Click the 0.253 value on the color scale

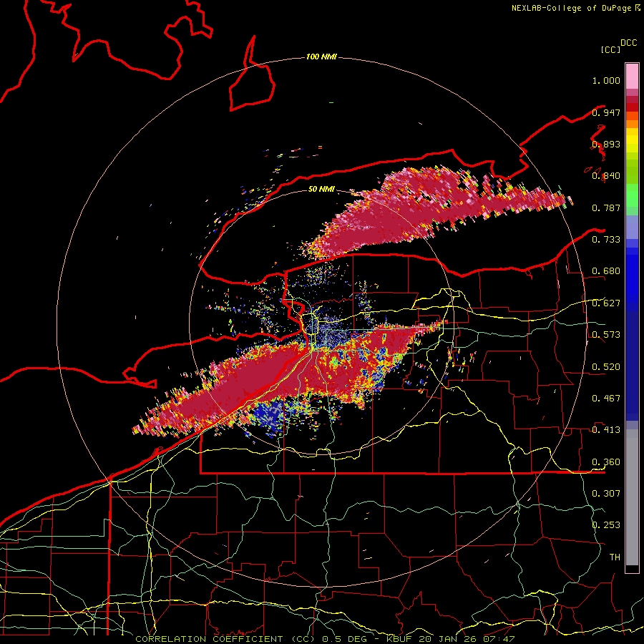[x=606, y=525]
